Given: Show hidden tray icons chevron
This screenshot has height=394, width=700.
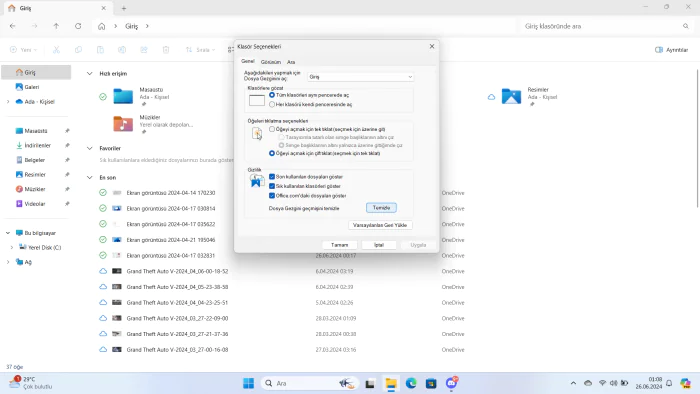Looking at the screenshot, I should (573, 383).
